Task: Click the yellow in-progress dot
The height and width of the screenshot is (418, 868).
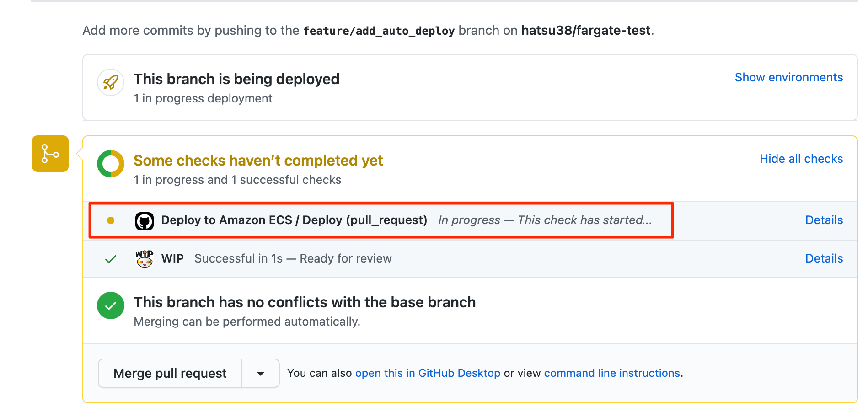Action: pos(110,220)
